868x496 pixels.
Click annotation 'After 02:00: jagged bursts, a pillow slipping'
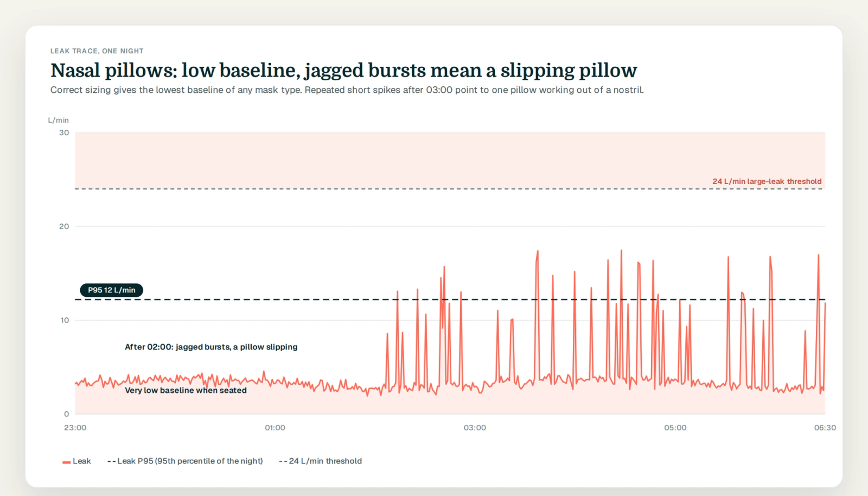pyautogui.click(x=211, y=347)
